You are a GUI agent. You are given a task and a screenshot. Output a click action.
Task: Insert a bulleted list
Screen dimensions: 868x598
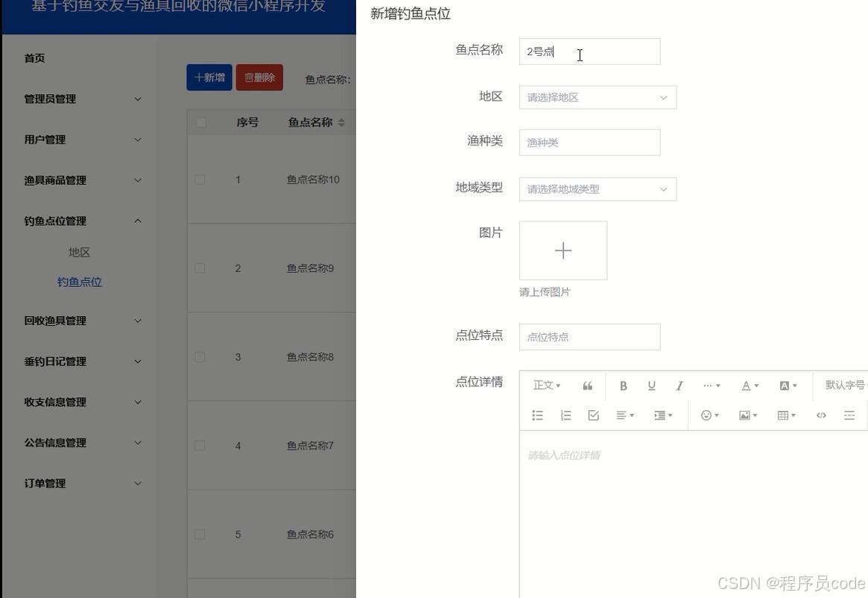click(537, 415)
